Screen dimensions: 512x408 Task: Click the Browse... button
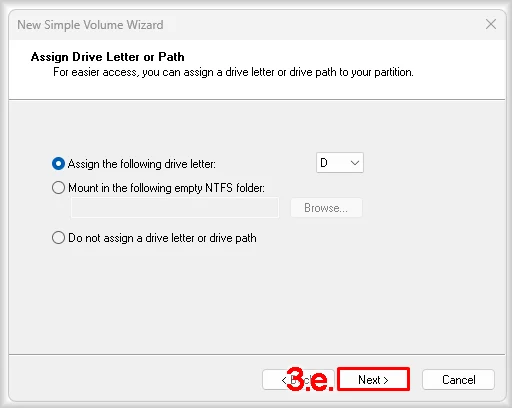326,208
